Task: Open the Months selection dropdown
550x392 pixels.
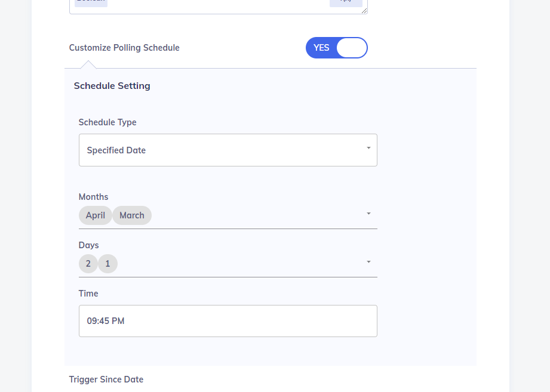Action: (239, 213)
